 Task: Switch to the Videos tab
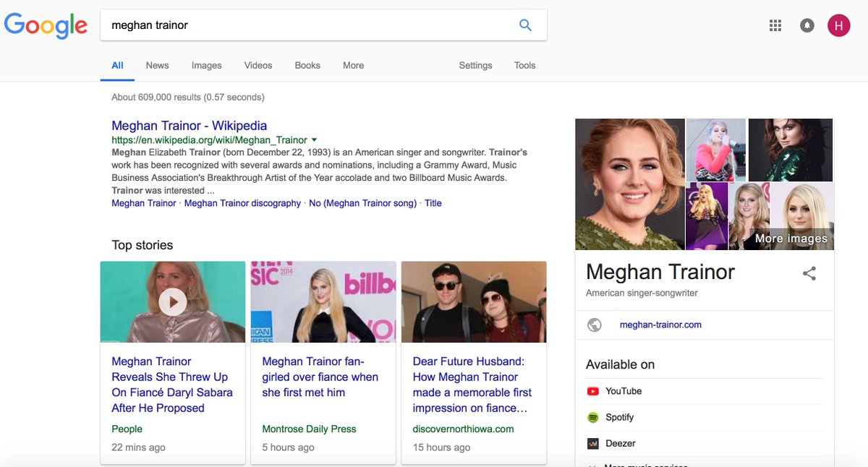coord(258,65)
